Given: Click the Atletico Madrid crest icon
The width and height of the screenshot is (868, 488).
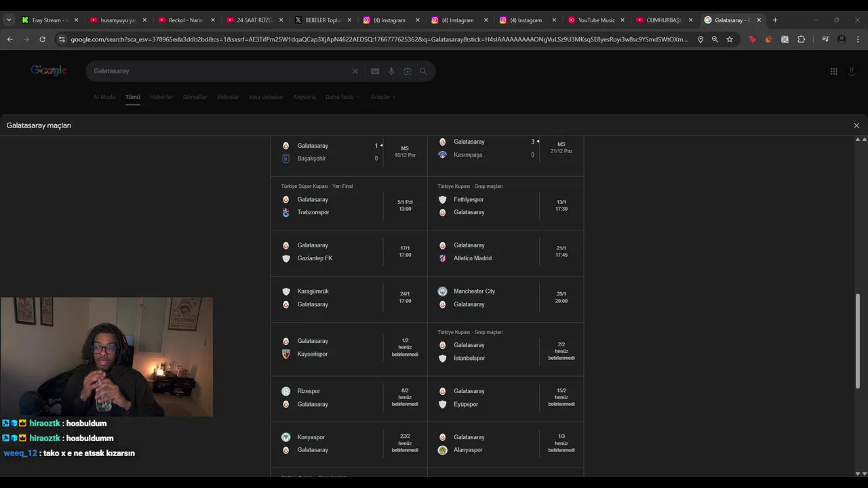Looking at the screenshot, I should pyautogui.click(x=442, y=258).
